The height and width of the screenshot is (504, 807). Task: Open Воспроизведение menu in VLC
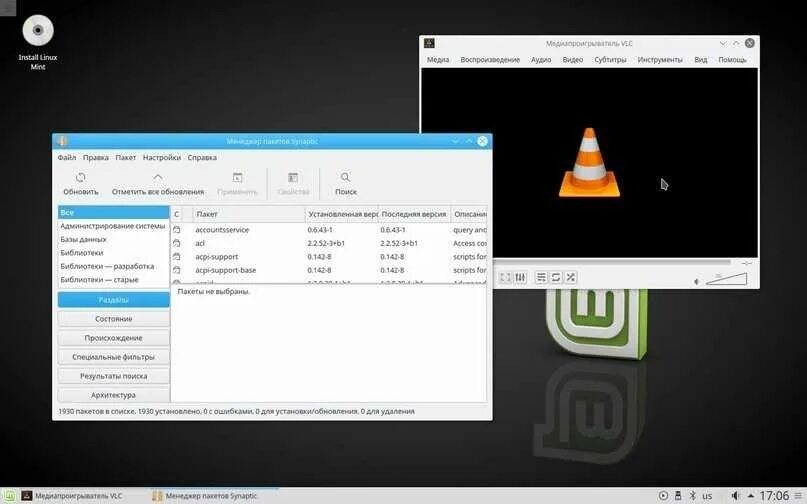(x=490, y=60)
